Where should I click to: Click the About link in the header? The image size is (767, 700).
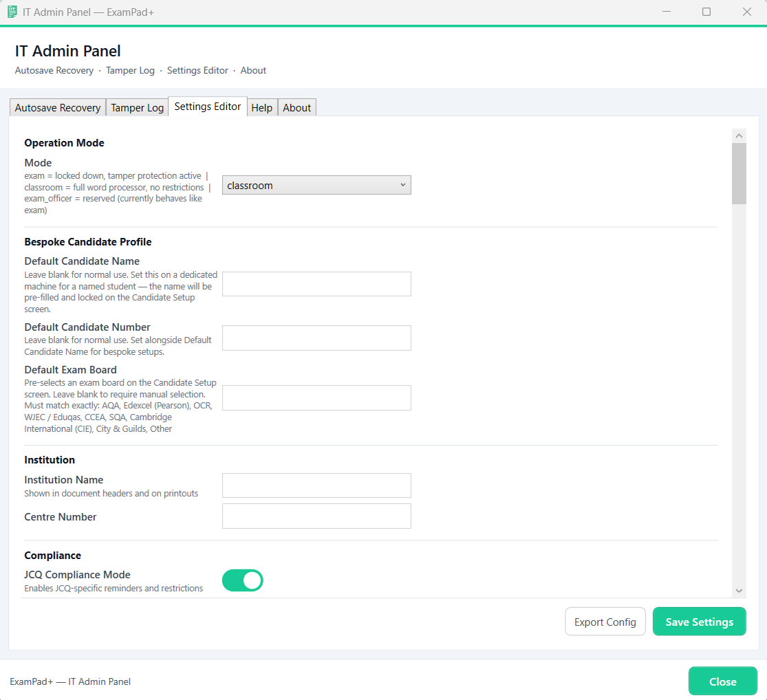253,70
